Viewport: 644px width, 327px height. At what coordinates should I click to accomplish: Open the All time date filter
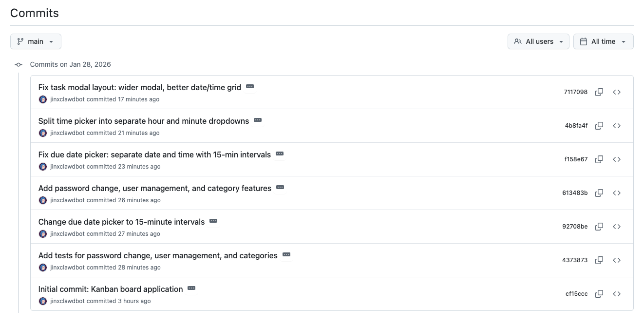pos(603,41)
